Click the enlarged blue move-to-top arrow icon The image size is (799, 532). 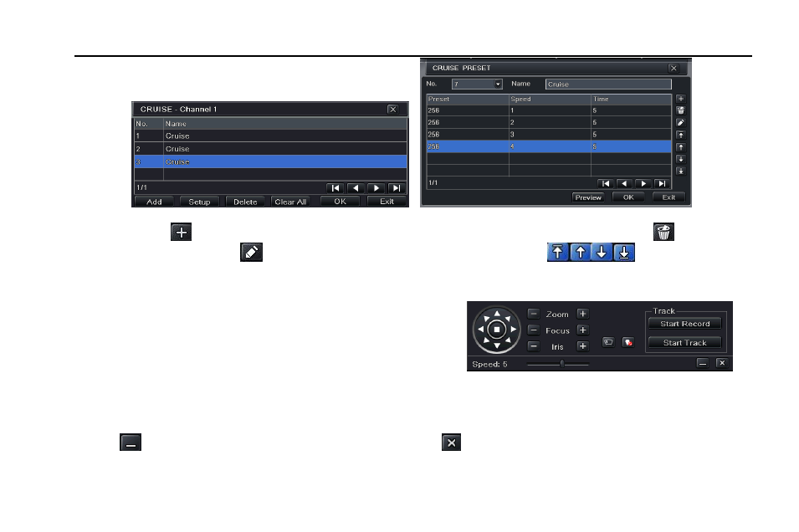click(558, 253)
